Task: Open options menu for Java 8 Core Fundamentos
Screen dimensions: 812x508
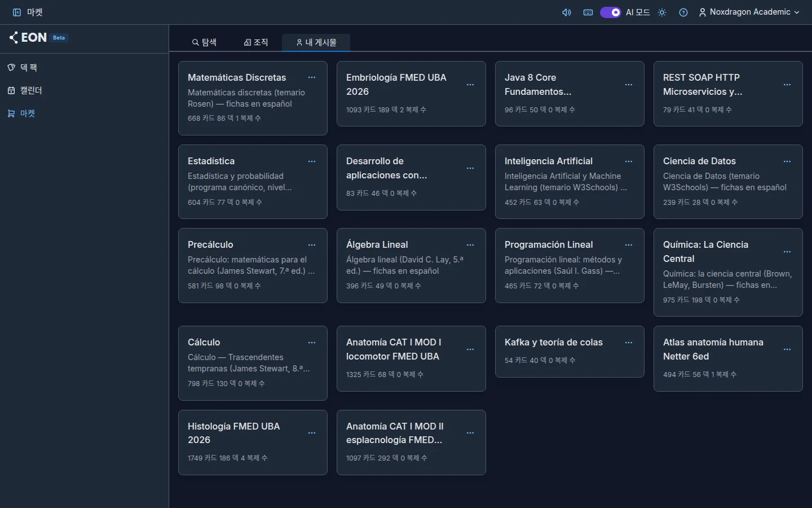Action: [629, 85]
